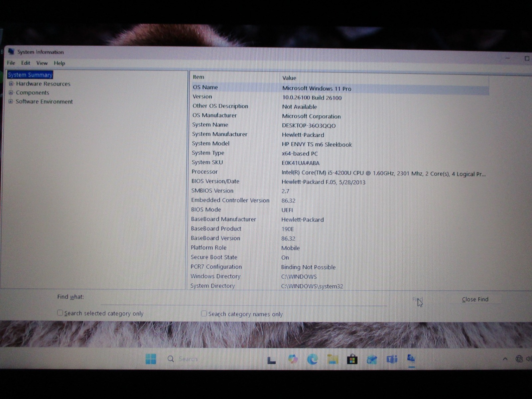
Task: Select the Other OS Description row
Action: [x=340, y=106]
